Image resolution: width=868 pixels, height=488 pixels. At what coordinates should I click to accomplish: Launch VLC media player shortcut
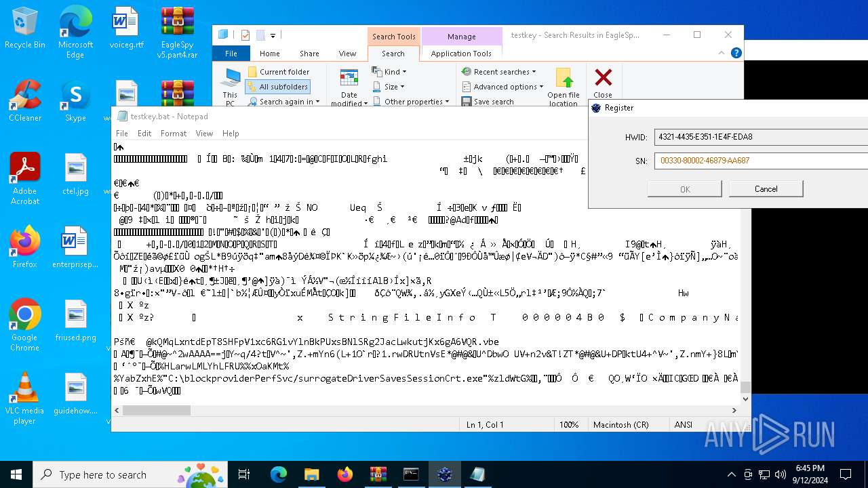[25, 398]
